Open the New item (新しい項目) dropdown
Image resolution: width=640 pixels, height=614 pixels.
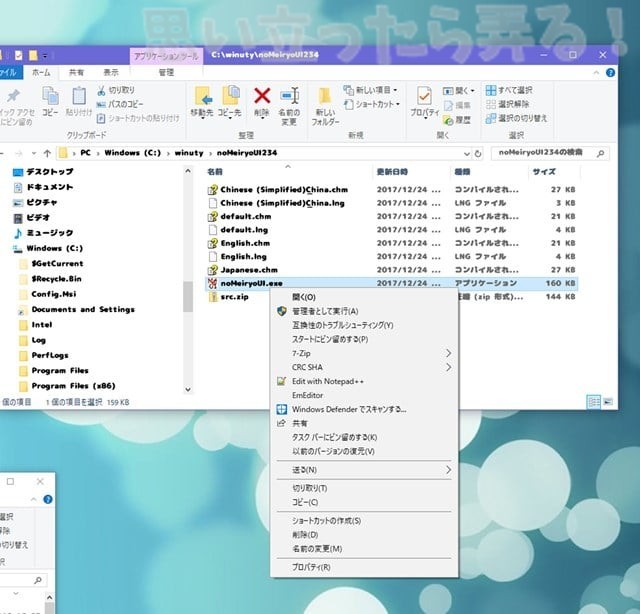click(371, 90)
